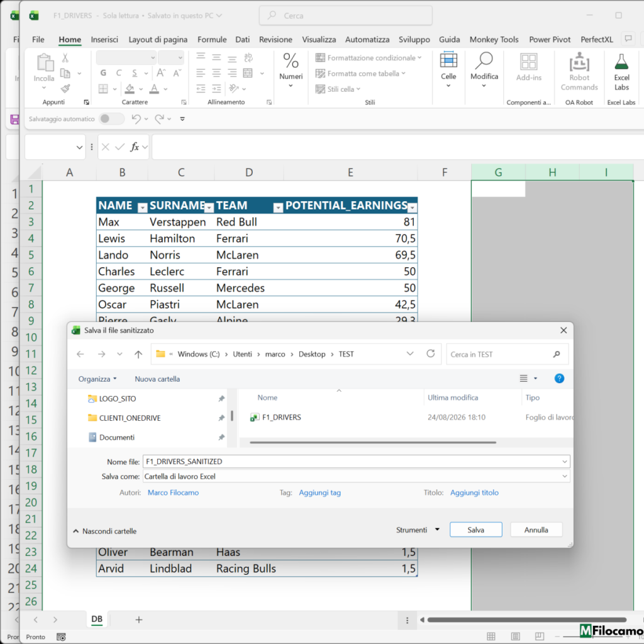Click the Cut scissors icon

[x=65, y=58]
